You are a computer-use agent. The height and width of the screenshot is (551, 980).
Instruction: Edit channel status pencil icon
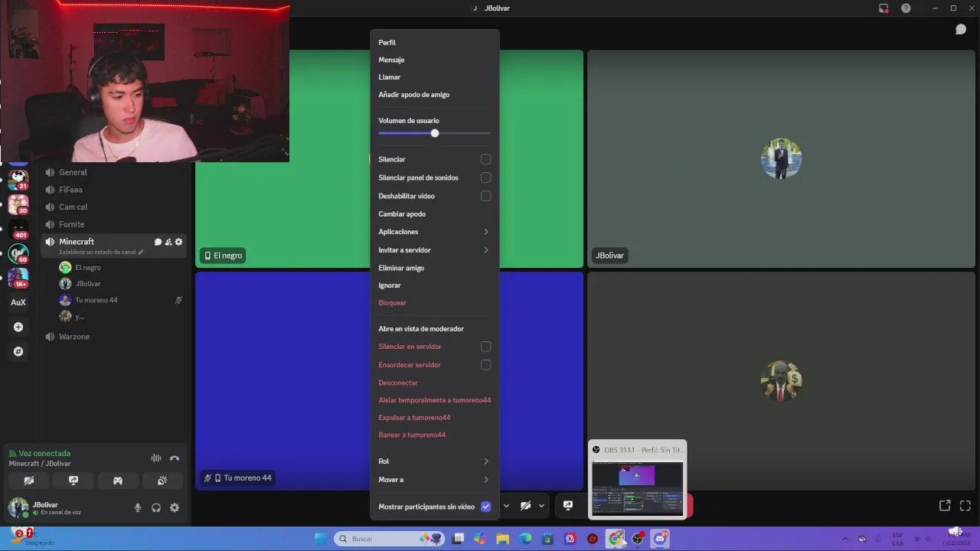(141, 252)
